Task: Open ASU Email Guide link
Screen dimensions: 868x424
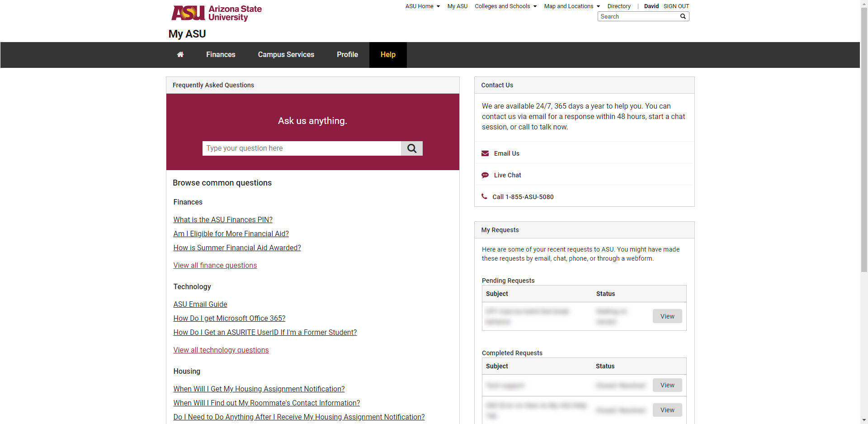Action: [x=200, y=305]
